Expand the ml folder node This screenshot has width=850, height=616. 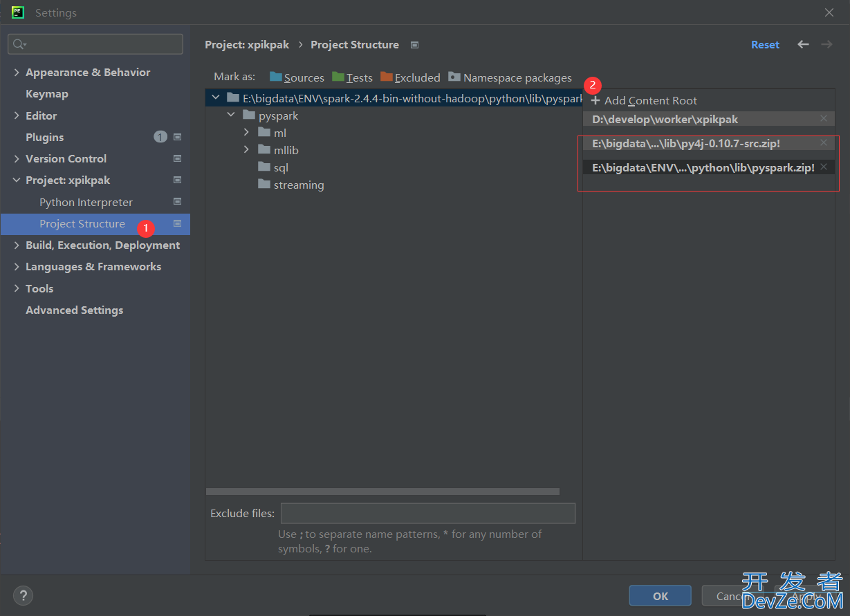click(x=246, y=132)
